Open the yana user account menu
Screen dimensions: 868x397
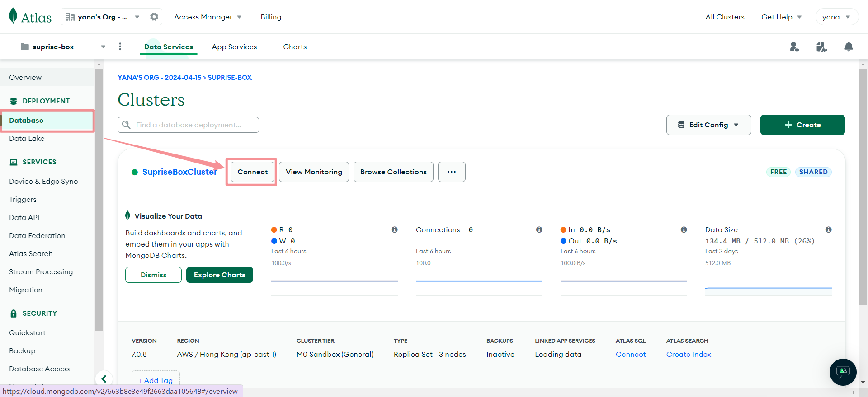click(836, 17)
